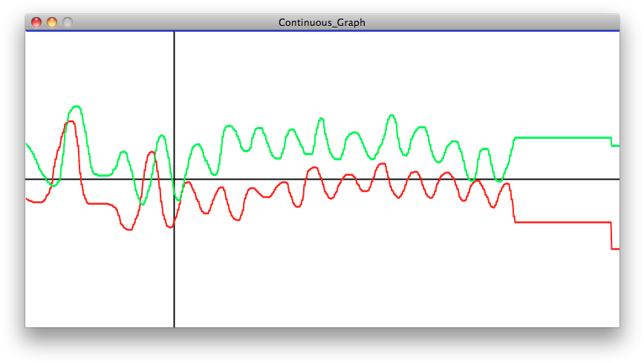Click the red trough just left of vertical line
Image resolution: width=644 pixels, height=363 pixels.
170,227
